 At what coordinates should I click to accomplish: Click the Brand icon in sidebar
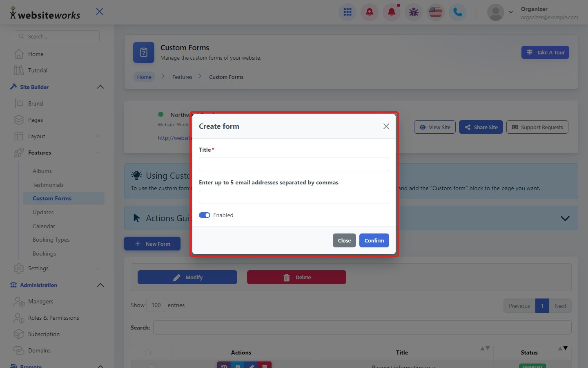click(x=19, y=103)
